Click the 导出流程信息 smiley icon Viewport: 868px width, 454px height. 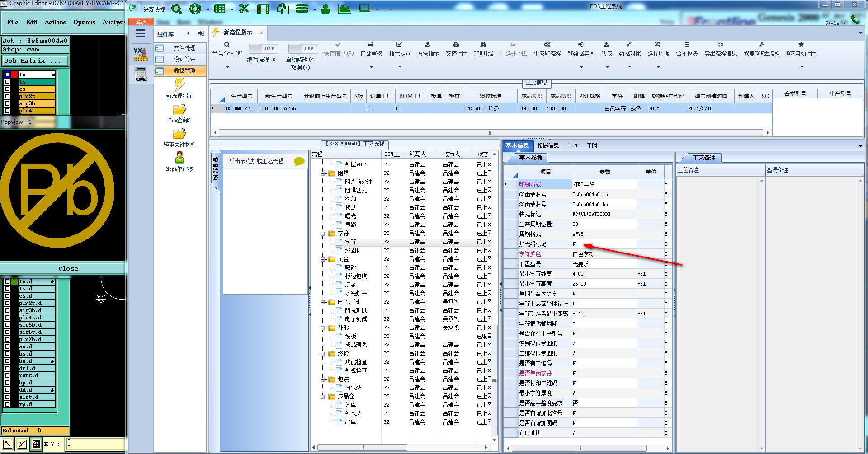pyautogui.click(x=720, y=45)
